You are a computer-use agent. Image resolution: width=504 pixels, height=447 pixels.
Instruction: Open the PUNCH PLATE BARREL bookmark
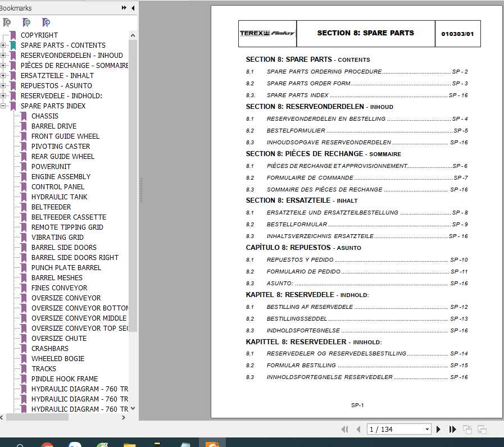pos(66,268)
